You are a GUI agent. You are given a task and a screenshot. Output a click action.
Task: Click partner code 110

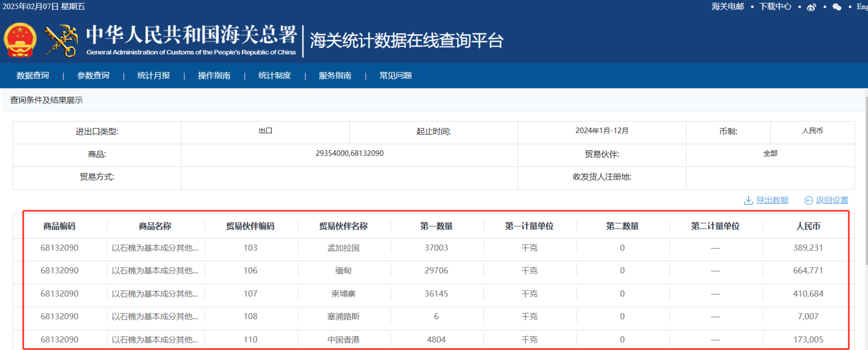click(x=251, y=340)
